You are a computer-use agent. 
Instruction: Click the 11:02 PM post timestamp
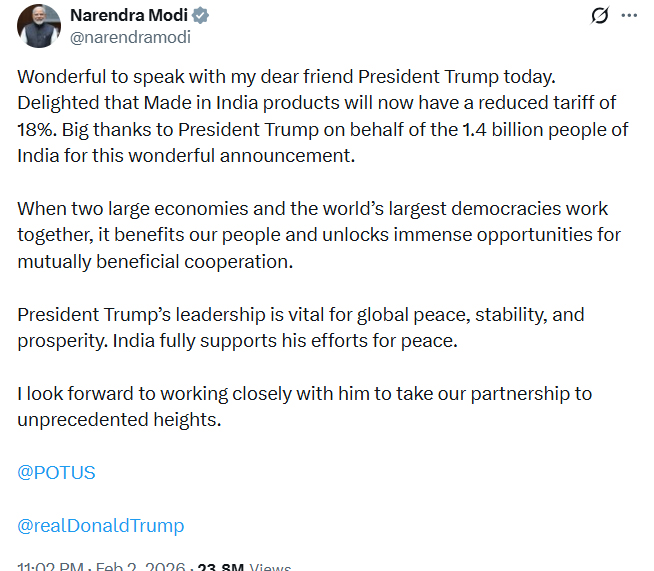coord(50,566)
